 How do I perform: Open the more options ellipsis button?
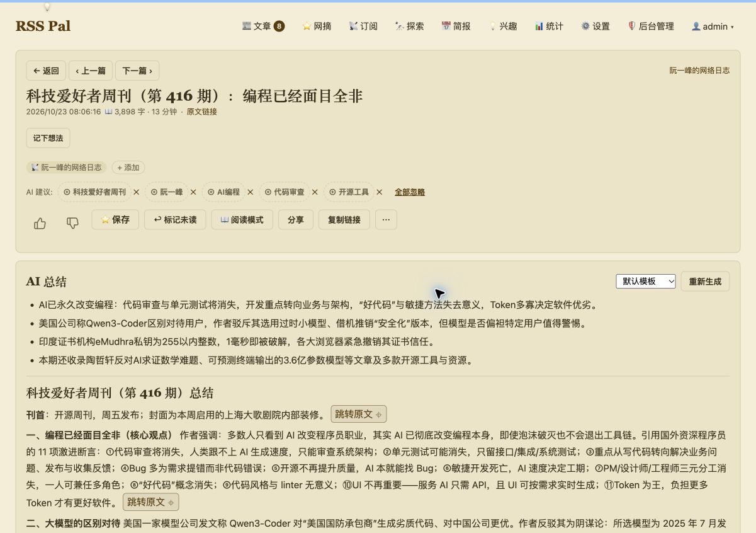pos(386,220)
